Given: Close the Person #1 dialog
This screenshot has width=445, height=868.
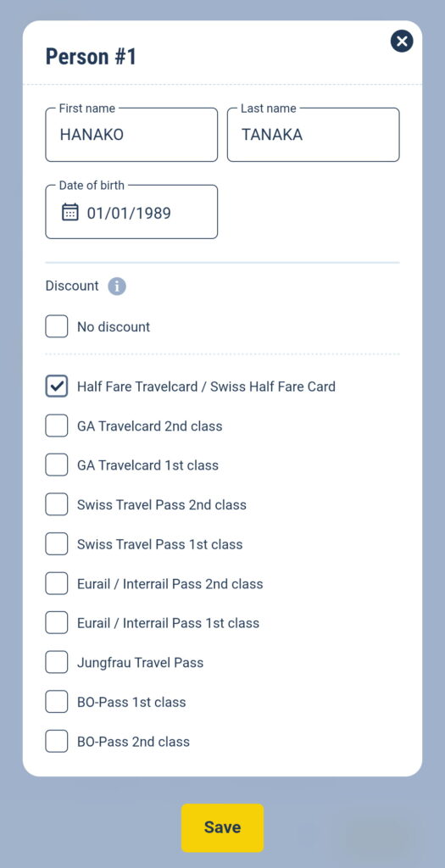Looking at the screenshot, I should [x=401, y=41].
